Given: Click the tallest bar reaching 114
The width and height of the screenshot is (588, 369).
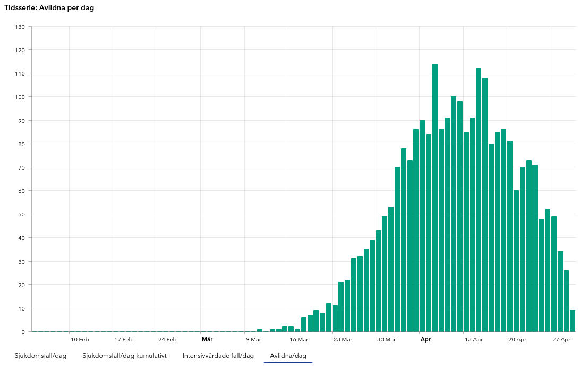Looking at the screenshot, I should [435, 198].
